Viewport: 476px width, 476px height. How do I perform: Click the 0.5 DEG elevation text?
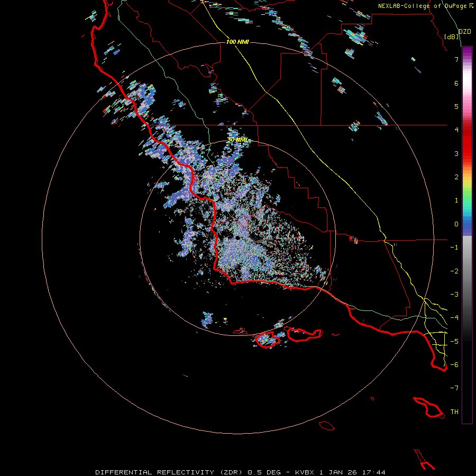(x=263, y=472)
